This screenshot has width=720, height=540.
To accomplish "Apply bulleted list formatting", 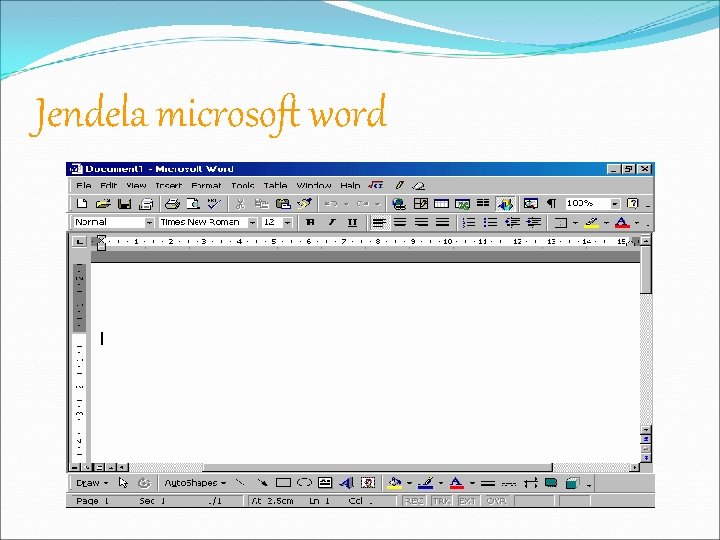I will [x=490, y=223].
